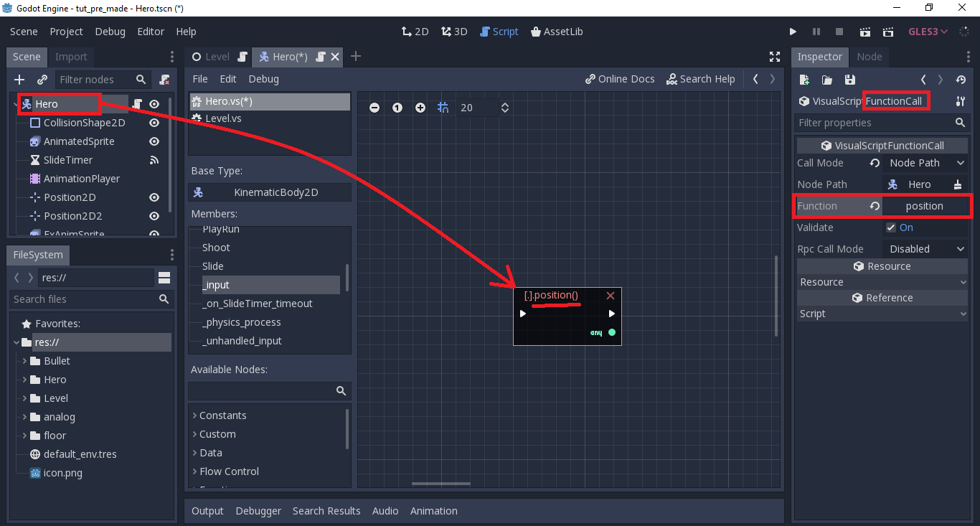Open the Online Docs link
The width and height of the screenshot is (980, 526).
[x=620, y=79]
